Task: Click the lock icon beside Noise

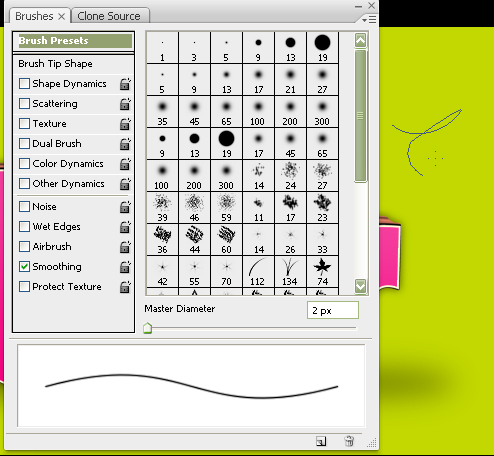Action: [125, 207]
